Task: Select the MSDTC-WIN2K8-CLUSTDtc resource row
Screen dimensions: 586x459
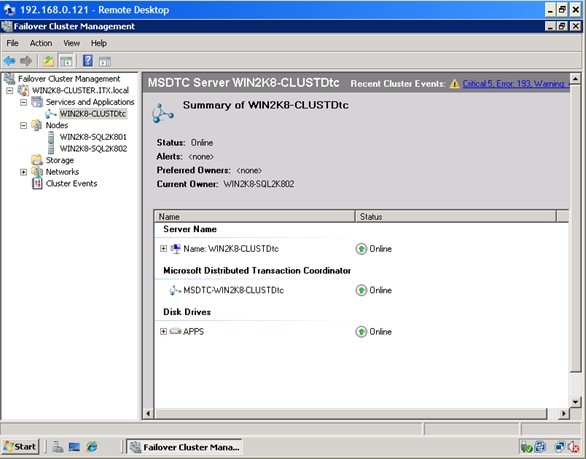Action: [x=233, y=290]
